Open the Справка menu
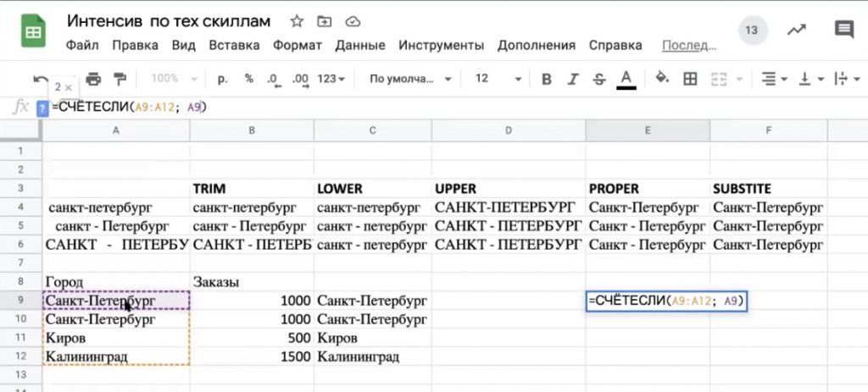868x392 pixels. (615, 46)
